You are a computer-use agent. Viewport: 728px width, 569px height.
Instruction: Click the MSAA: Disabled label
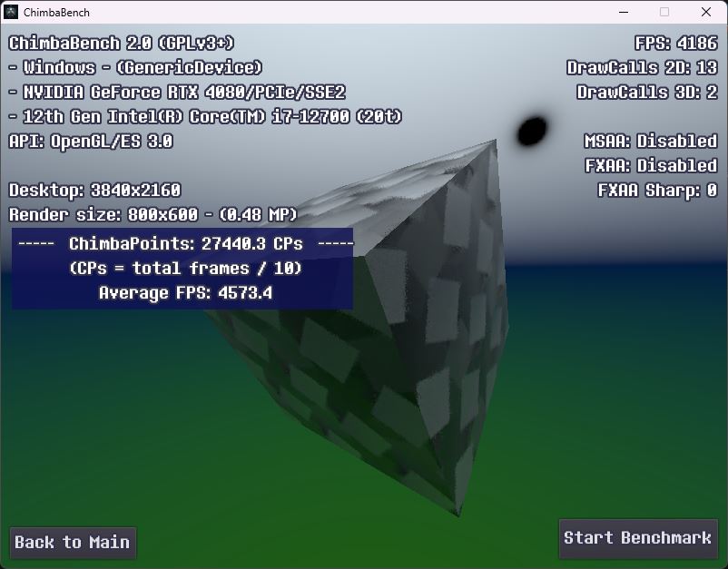click(x=651, y=141)
